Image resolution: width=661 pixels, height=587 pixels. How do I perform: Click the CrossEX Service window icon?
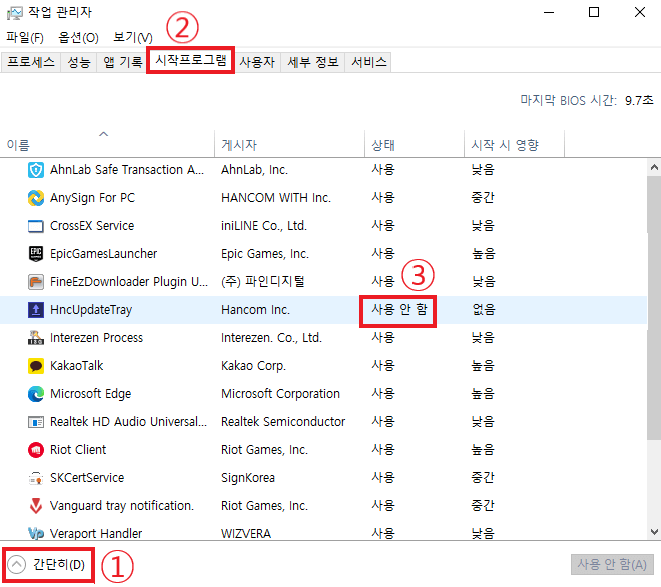(36, 226)
